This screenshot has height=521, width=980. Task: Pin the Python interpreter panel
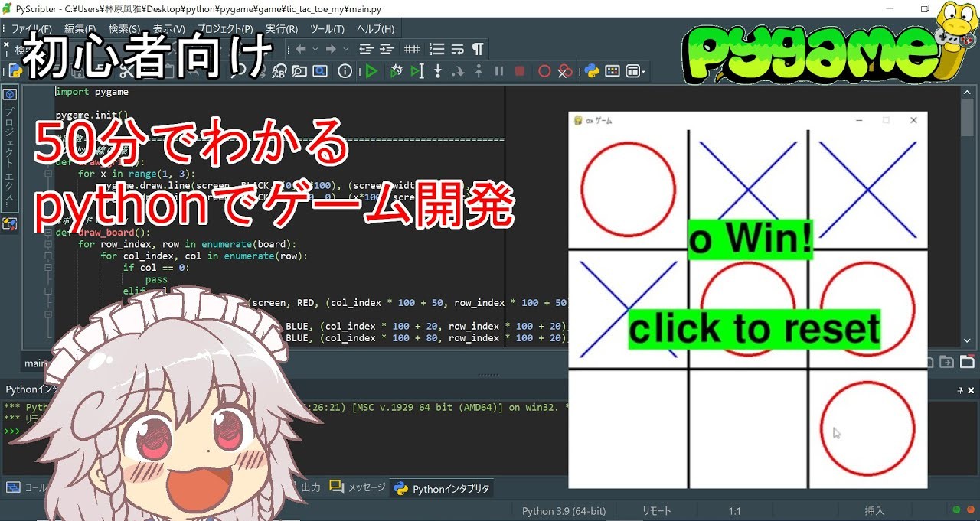pyautogui.click(x=961, y=390)
